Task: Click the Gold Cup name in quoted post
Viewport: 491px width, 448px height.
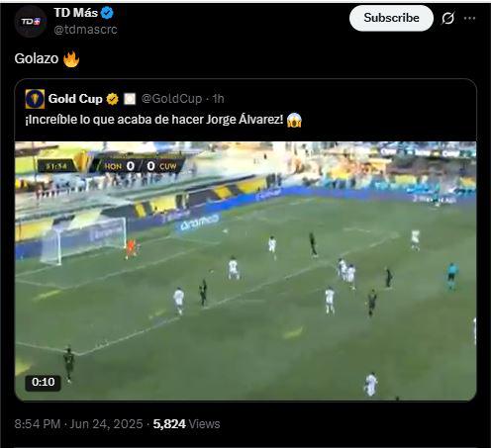Action: pyautogui.click(x=75, y=99)
